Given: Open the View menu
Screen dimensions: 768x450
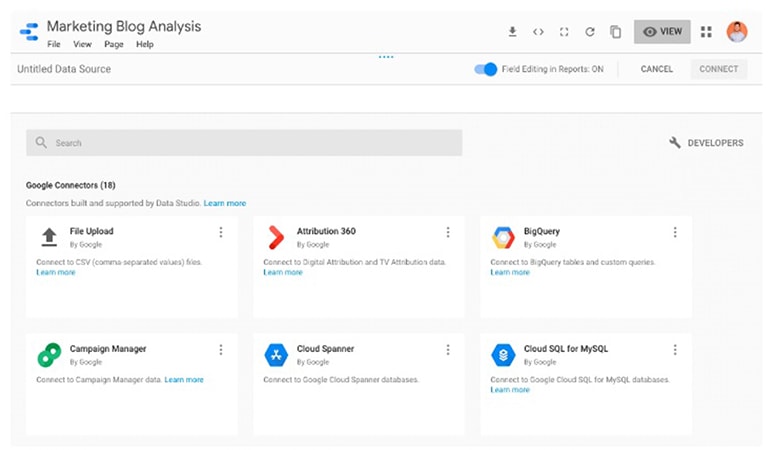Looking at the screenshot, I should [82, 44].
